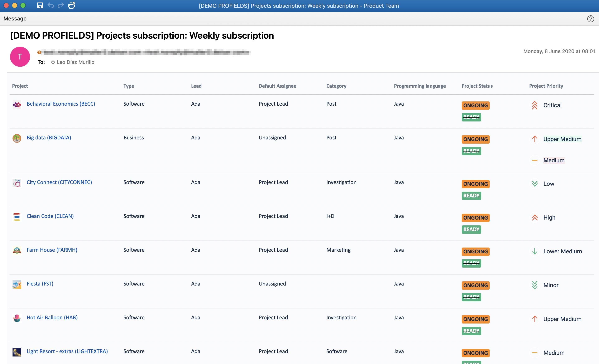Click the Save icon in the toolbar
The image size is (599, 364).
coord(40,5)
